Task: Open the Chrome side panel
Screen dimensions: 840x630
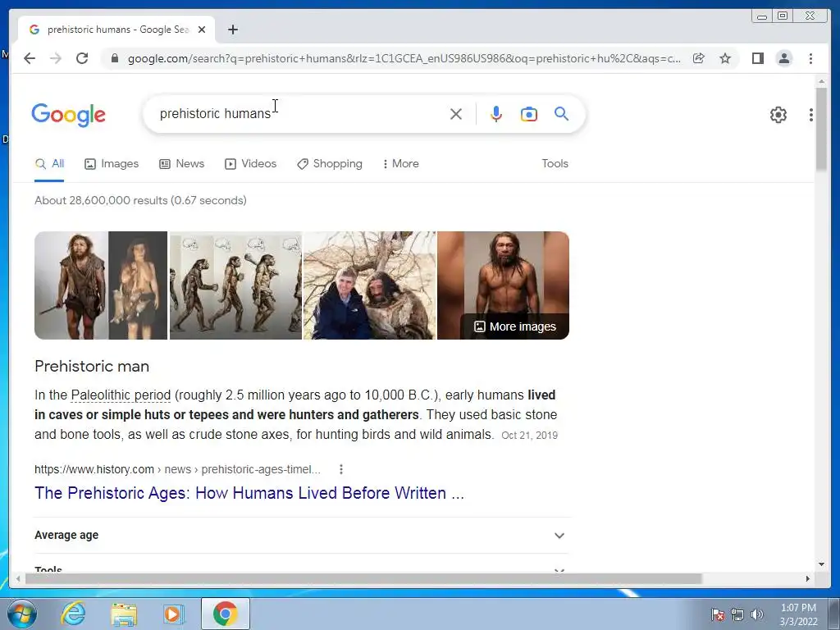Action: (757, 58)
